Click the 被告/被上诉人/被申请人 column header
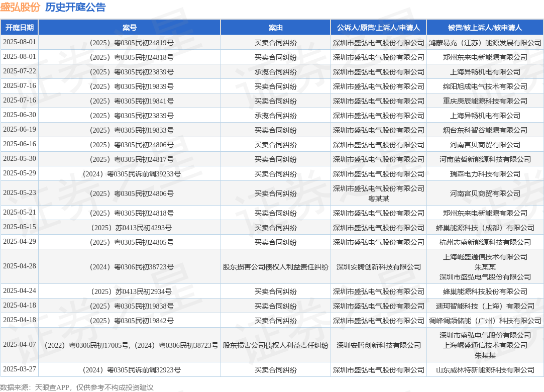 pos(485,28)
